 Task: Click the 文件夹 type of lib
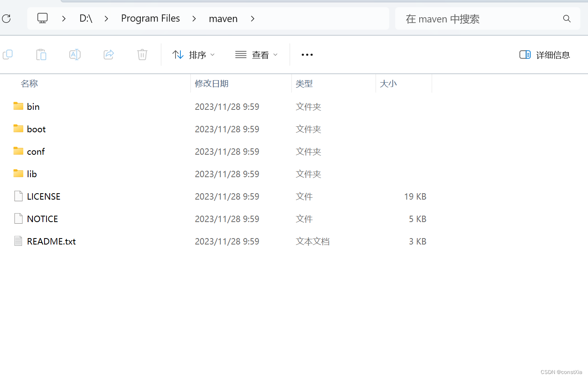pos(309,174)
